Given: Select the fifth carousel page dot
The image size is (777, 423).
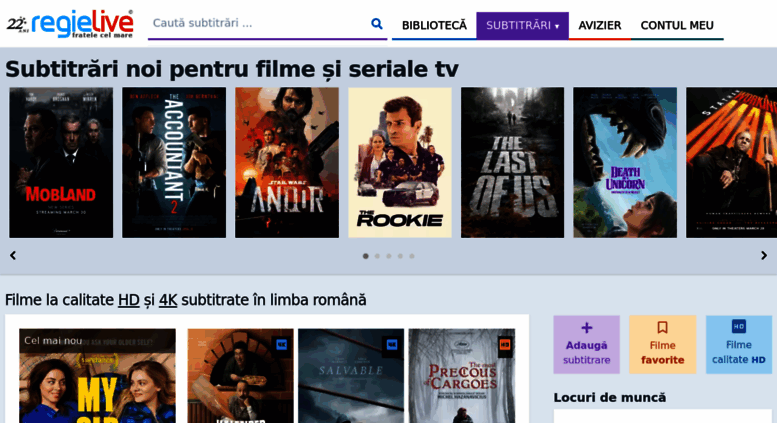Looking at the screenshot, I should 412,256.
